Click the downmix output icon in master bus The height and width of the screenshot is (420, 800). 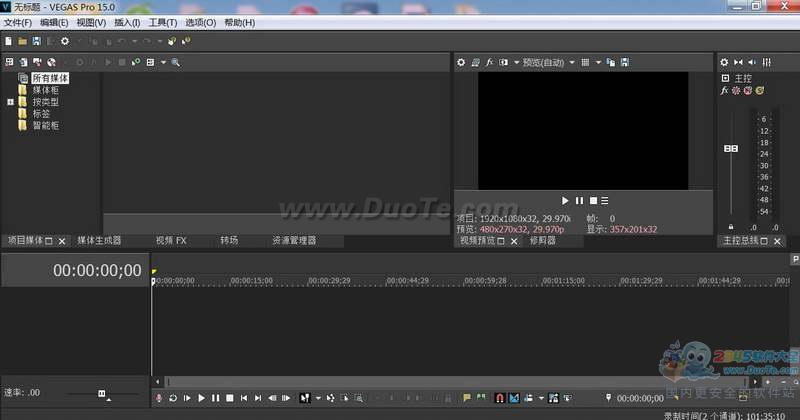(738, 62)
